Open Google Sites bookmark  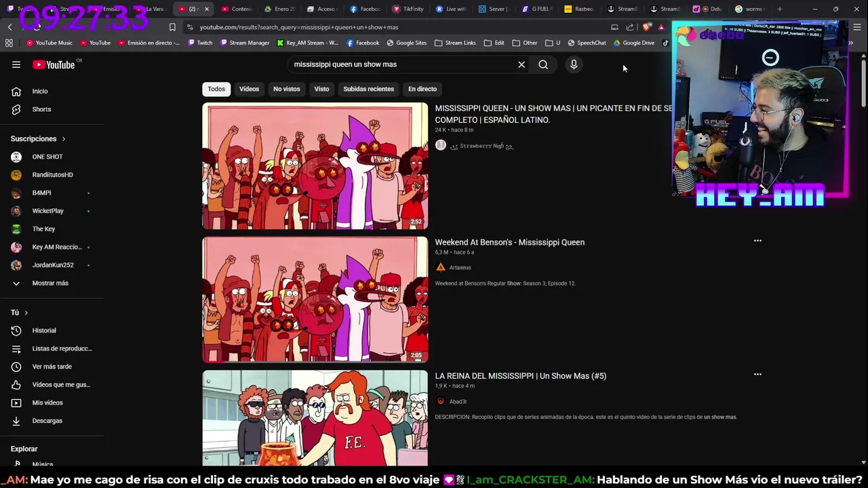pos(407,43)
